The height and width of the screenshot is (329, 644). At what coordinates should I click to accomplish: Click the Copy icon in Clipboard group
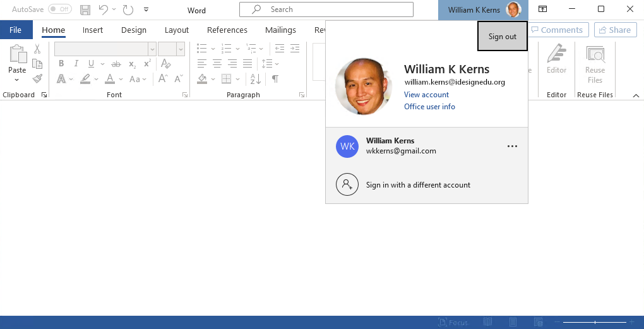37,64
